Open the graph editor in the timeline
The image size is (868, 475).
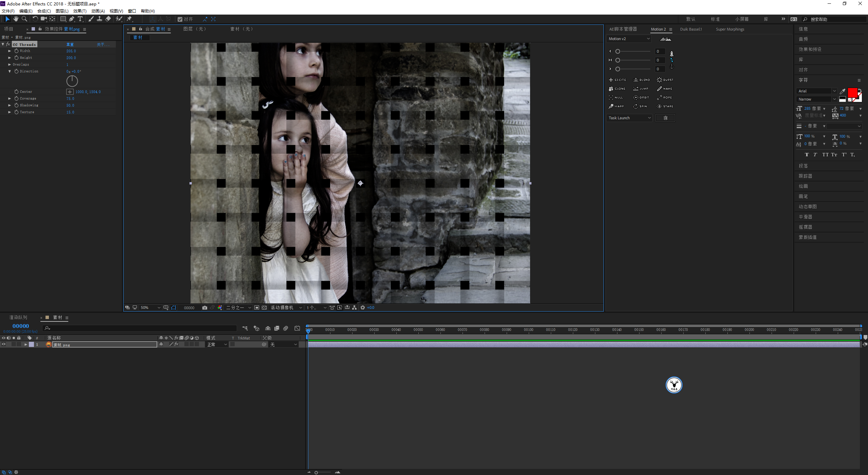click(297, 328)
